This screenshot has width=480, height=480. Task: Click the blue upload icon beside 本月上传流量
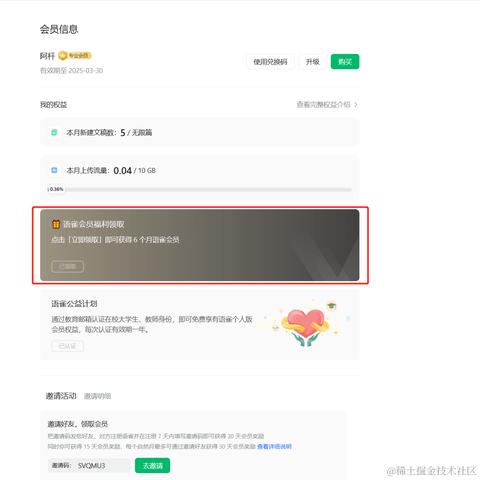54,170
